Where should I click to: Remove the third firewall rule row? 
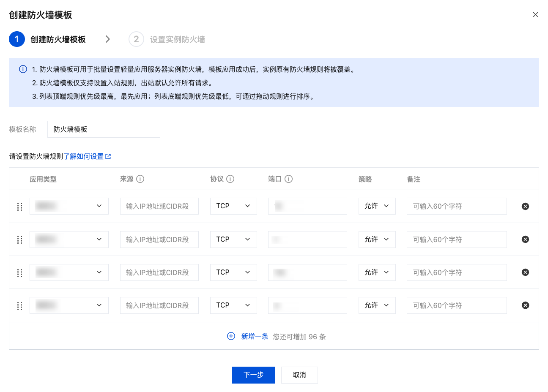(525, 272)
